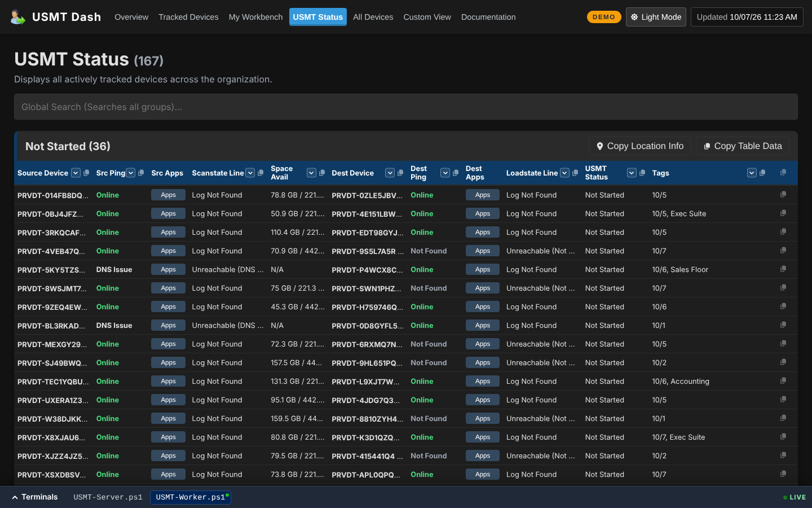The height and width of the screenshot is (508, 812).
Task: Open USMT Status column filter dropdown
Action: pos(632,173)
